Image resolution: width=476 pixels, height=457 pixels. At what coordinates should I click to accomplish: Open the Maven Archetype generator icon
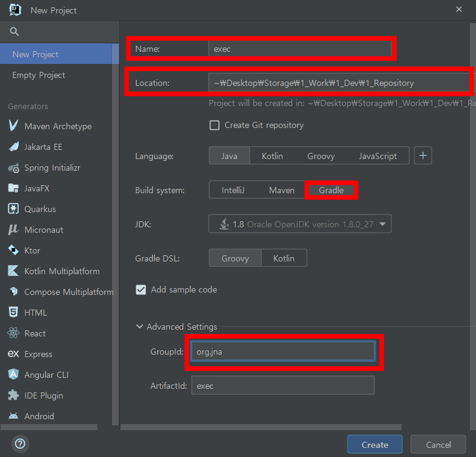click(x=13, y=126)
